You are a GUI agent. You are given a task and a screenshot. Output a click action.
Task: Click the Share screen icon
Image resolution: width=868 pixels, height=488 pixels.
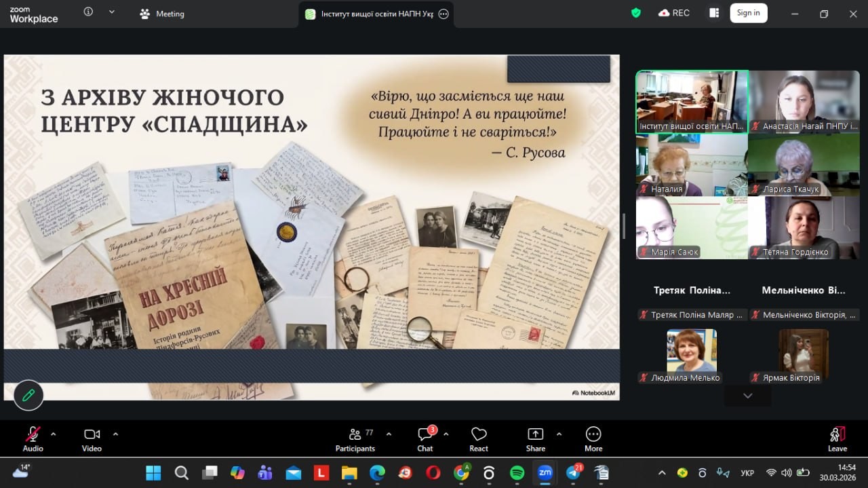pos(535,438)
